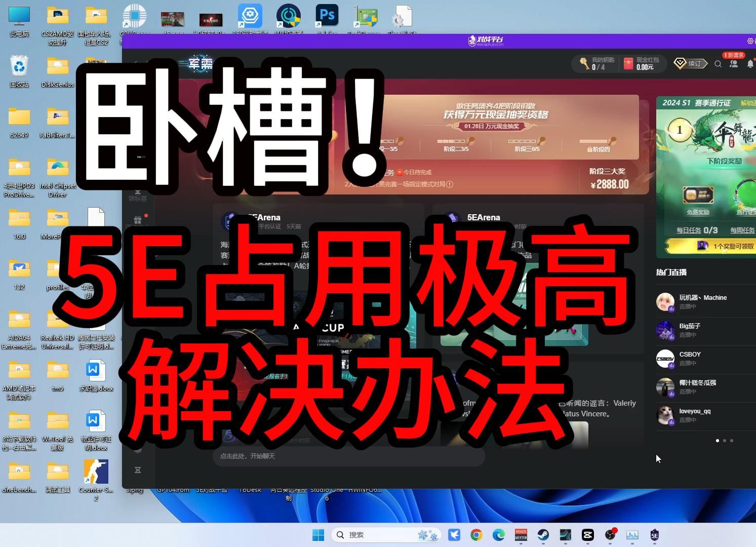The image size is (756, 547).
Task: Open AIDA64 Extreme desktop folder
Action: 19,329
